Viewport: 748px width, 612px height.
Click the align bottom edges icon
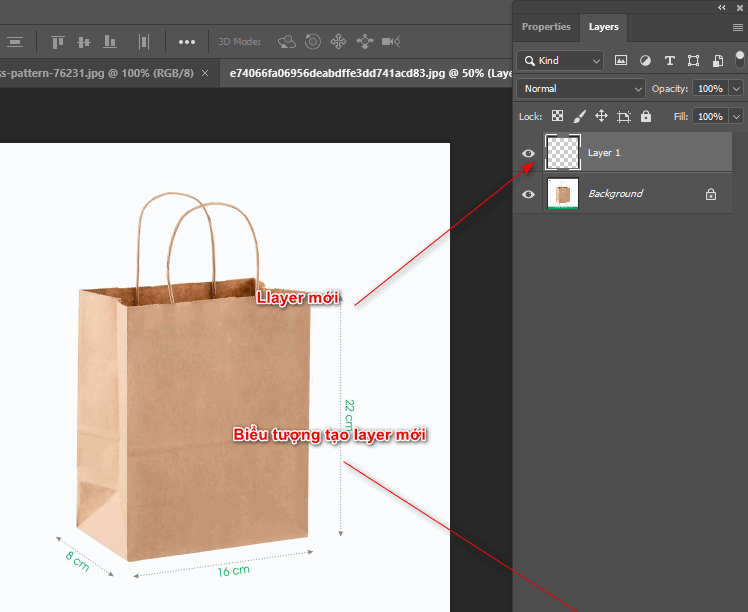[x=110, y=42]
